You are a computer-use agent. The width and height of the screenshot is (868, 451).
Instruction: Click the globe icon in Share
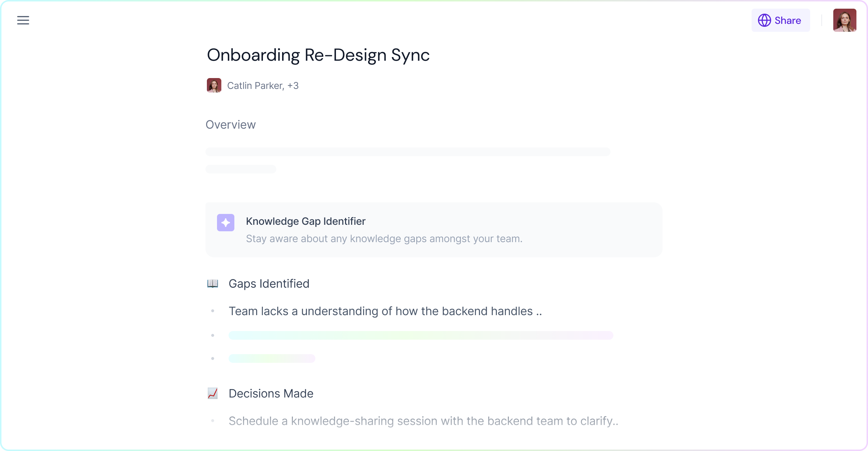click(x=764, y=20)
